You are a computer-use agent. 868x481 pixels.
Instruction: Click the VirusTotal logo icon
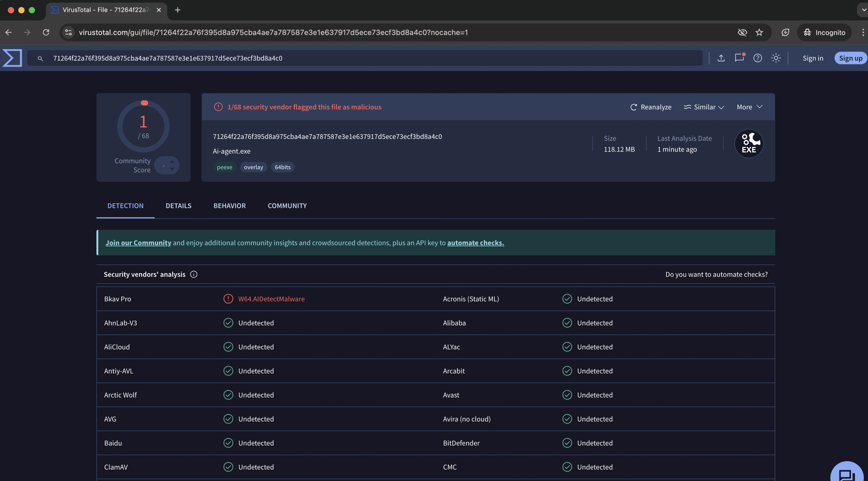[x=12, y=58]
